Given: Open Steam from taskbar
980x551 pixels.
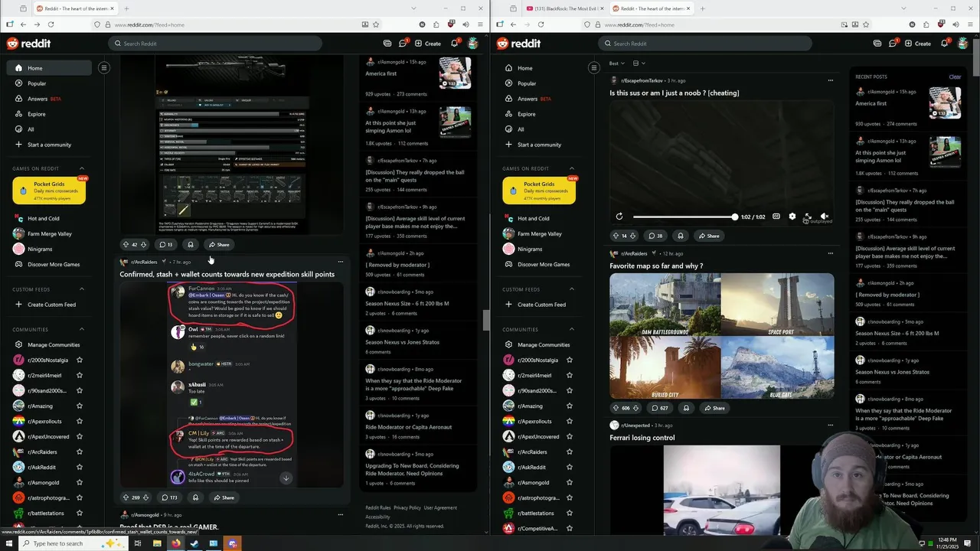Looking at the screenshot, I should [x=194, y=543].
